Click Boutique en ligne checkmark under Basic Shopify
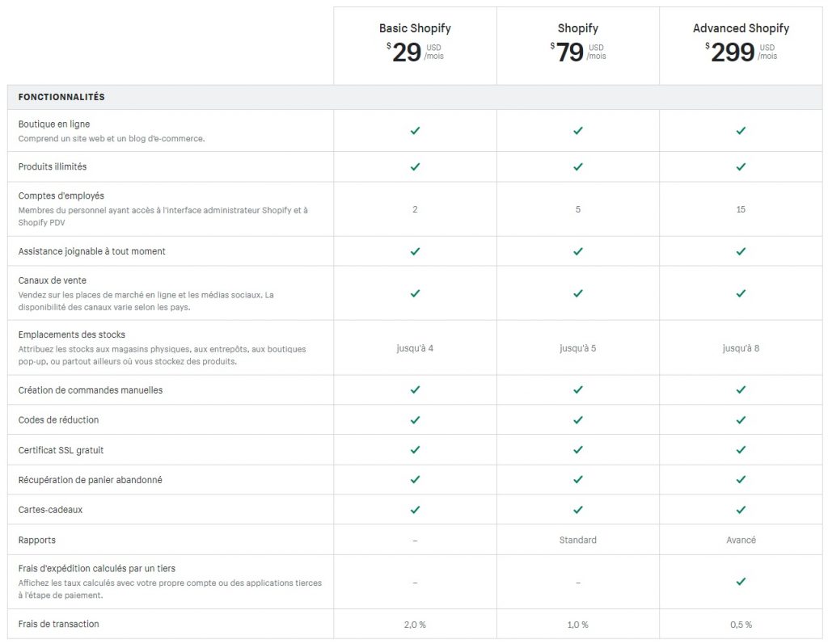Viewport: 828px width, 644px height. 415,130
